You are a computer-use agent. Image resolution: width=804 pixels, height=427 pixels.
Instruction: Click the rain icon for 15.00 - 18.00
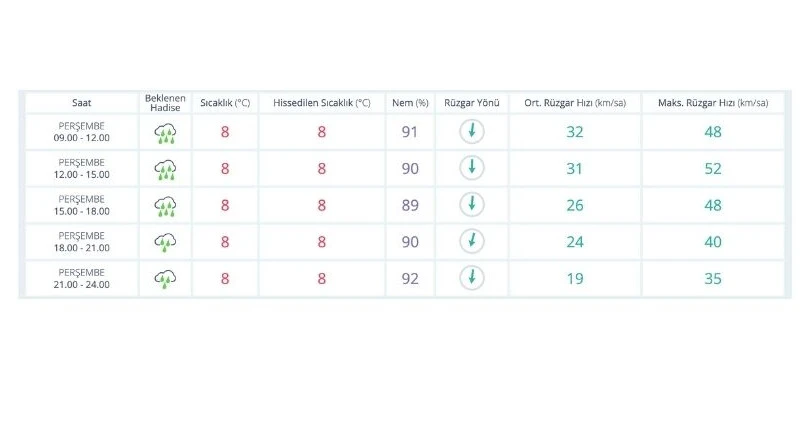[165, 205]
